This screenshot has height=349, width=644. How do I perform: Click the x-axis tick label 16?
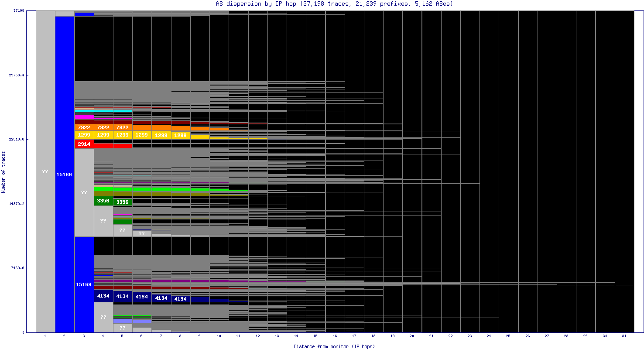point(335,336)
